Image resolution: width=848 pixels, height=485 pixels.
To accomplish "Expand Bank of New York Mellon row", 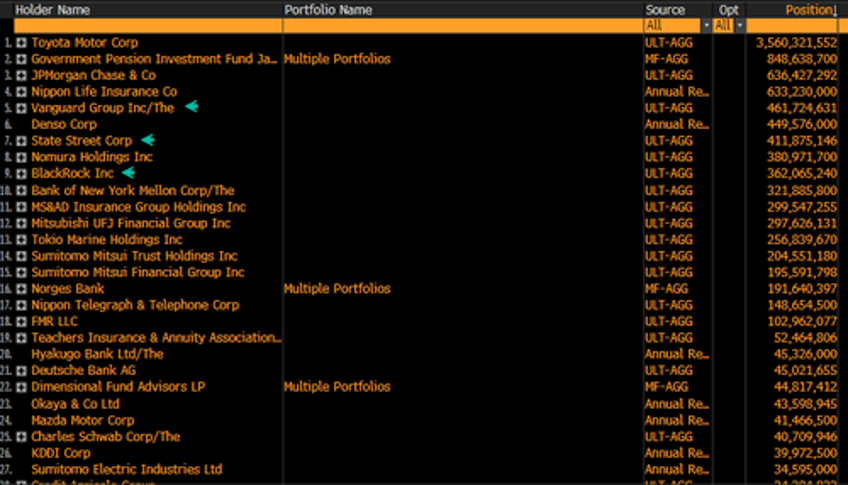I will pyautogui.click(x=21, y=191).
